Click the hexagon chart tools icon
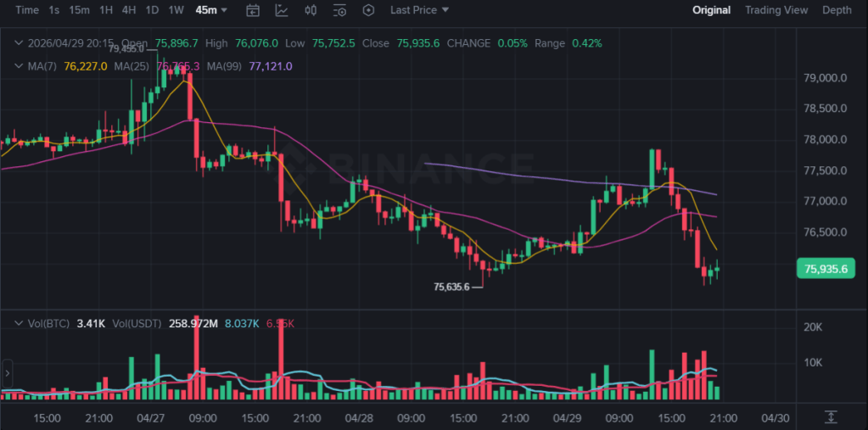The width and height of the screenshot is (868, 430). click(368, 10)
